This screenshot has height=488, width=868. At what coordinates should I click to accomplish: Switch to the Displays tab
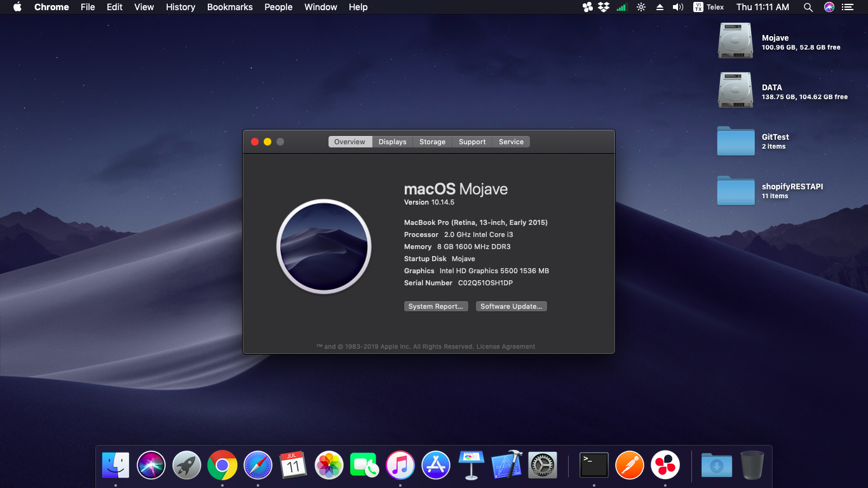point(392,142)
